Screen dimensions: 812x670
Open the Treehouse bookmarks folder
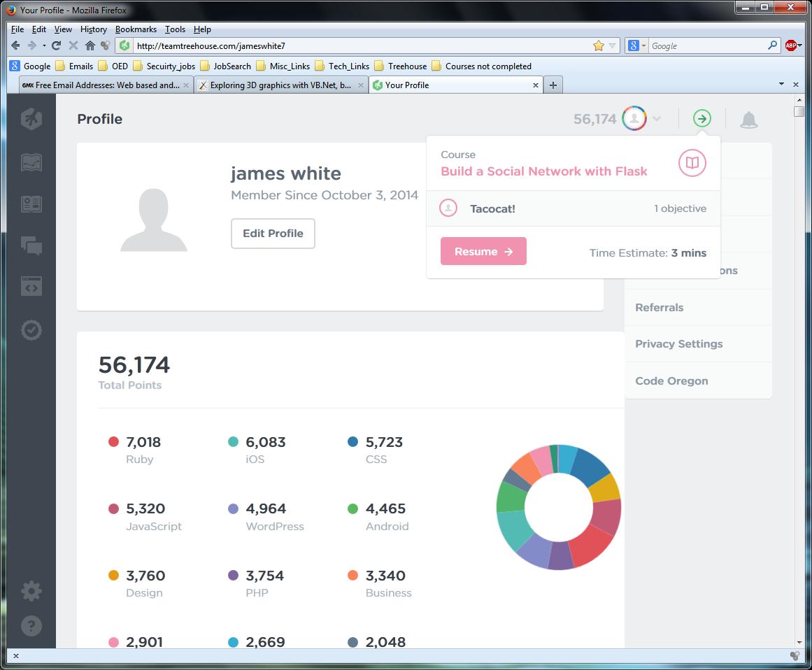(x=401, y=66)
